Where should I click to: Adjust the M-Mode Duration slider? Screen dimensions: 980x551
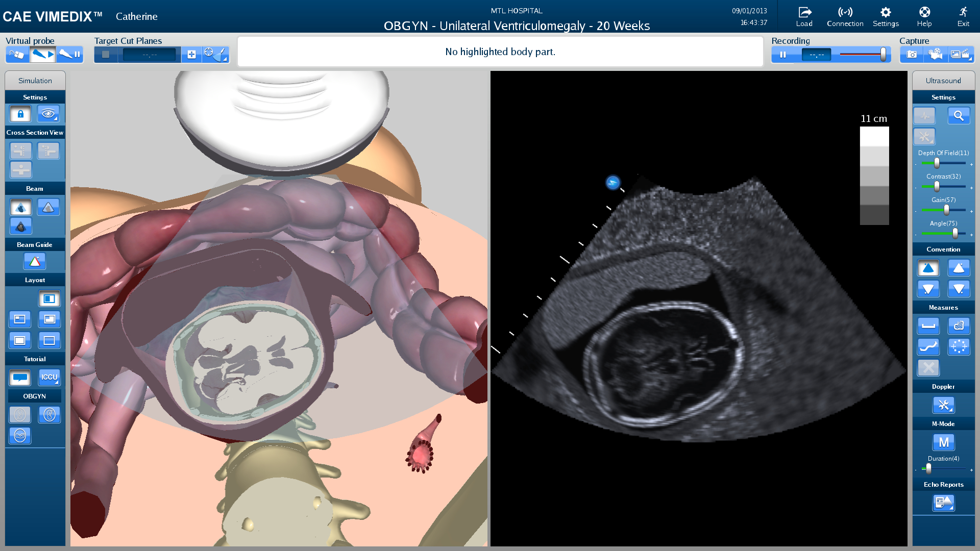tap(928, 469)
